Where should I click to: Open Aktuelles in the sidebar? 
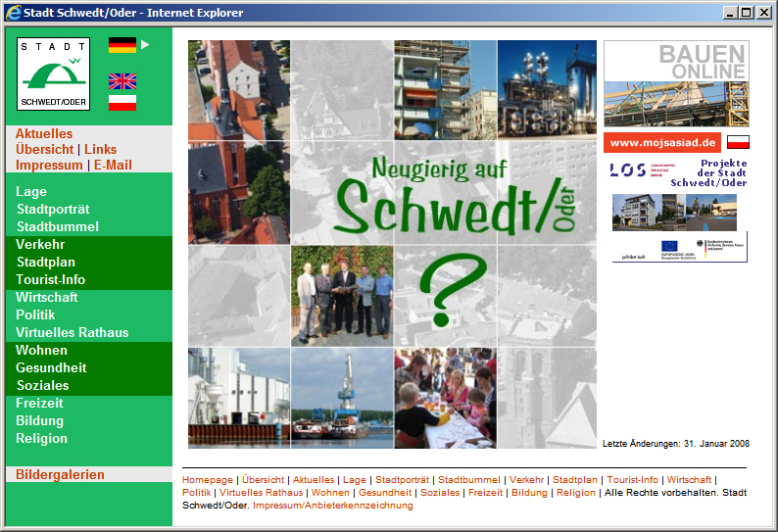(x=44, y=133)
